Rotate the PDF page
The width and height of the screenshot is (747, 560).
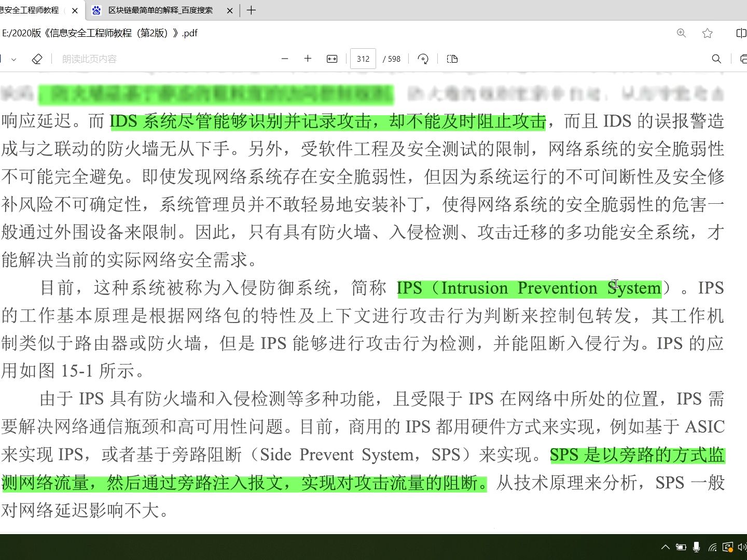coord(423,59)
